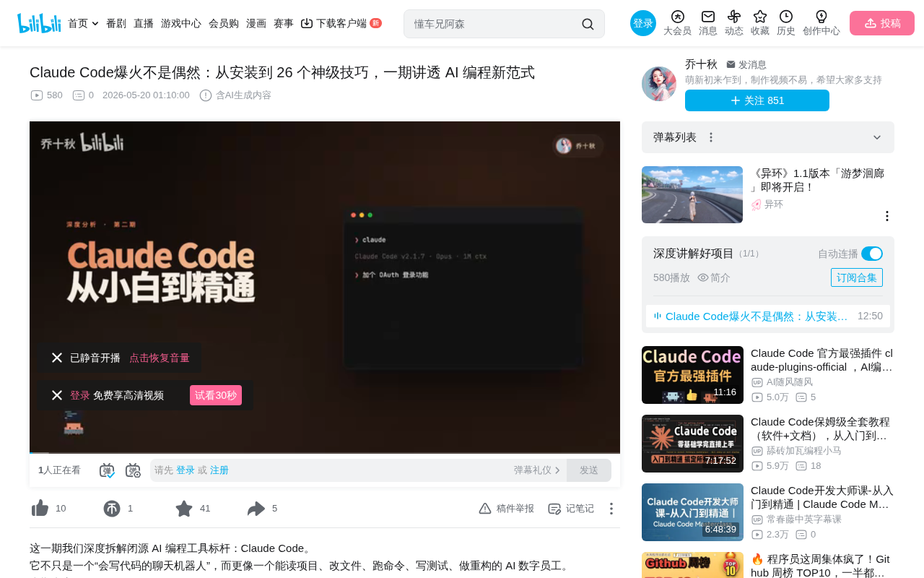Click 点击恢复音量 to unmute
The height and width of the screenshot is (578, 924).
pyautogui.click(x=160, y=358)
